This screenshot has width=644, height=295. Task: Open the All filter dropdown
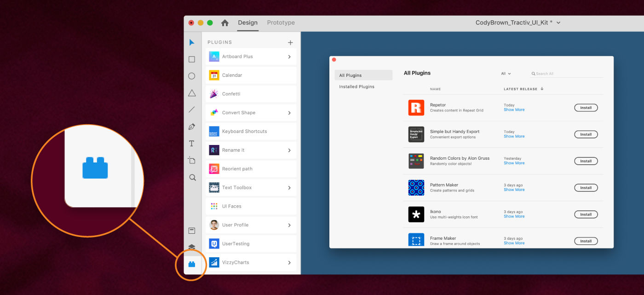505,73
